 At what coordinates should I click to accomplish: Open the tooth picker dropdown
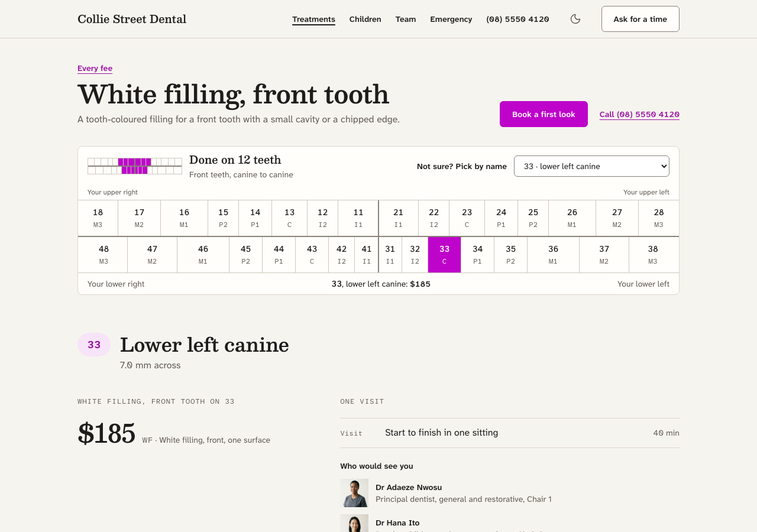[x=591, y=166]
